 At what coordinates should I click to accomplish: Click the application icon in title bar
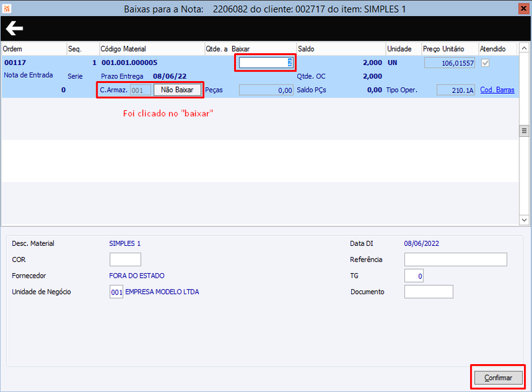coord(7,8)
